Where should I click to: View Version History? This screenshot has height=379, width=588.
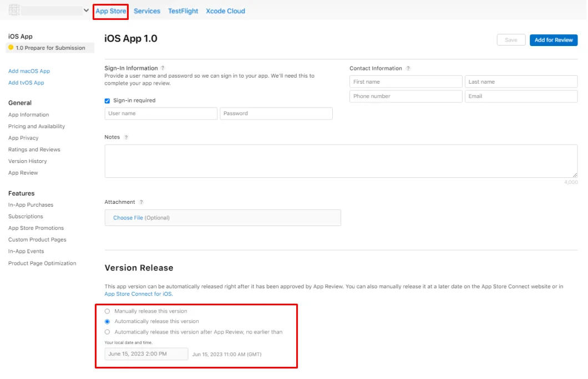27,161
